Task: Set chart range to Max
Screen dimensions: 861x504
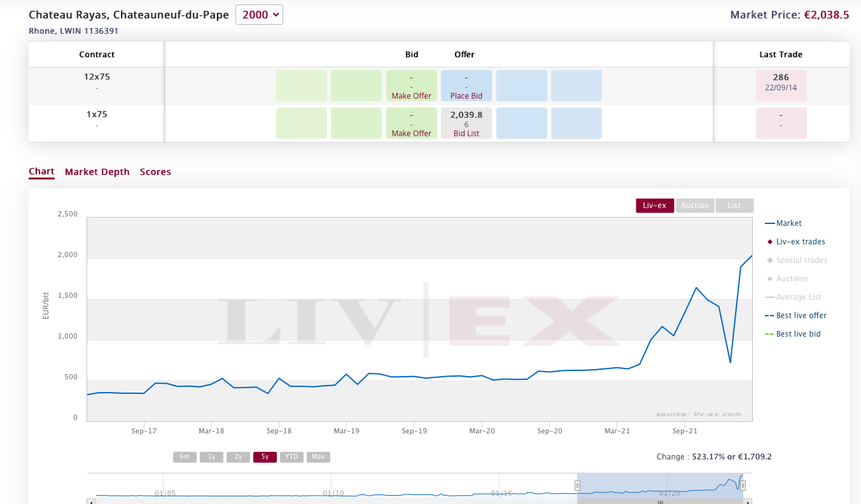Action: tap(318, 457)
